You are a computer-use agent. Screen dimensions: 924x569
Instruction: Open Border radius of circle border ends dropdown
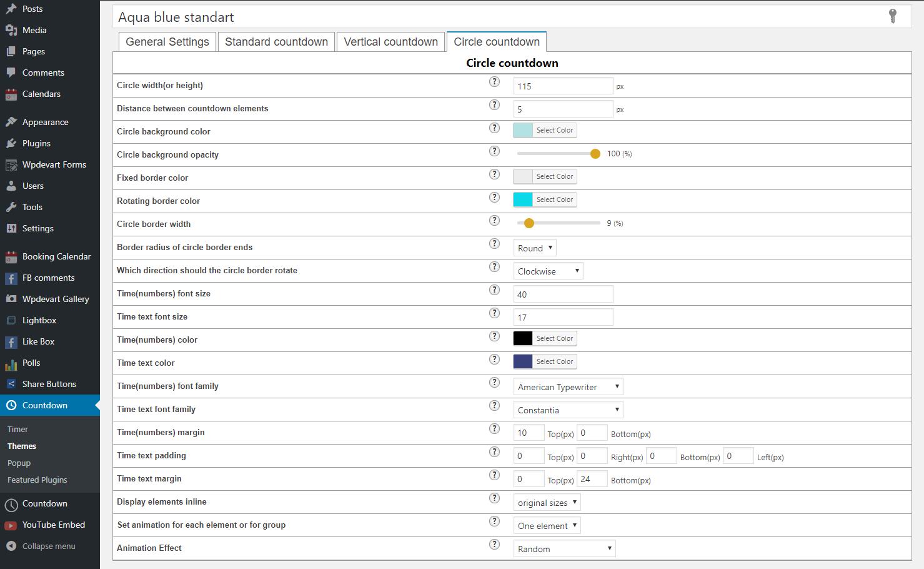[x=535, y=248]
